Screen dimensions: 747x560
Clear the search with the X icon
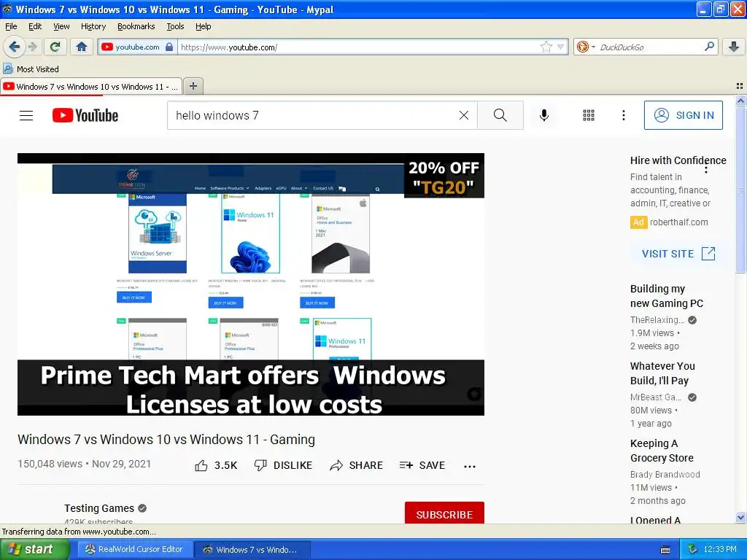coord(463,115)
